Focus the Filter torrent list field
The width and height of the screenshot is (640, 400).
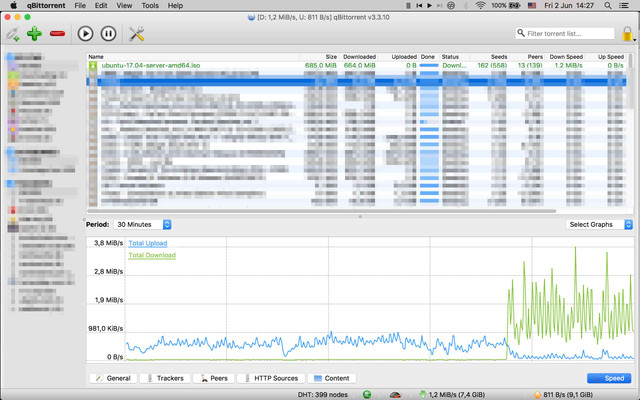565,33
